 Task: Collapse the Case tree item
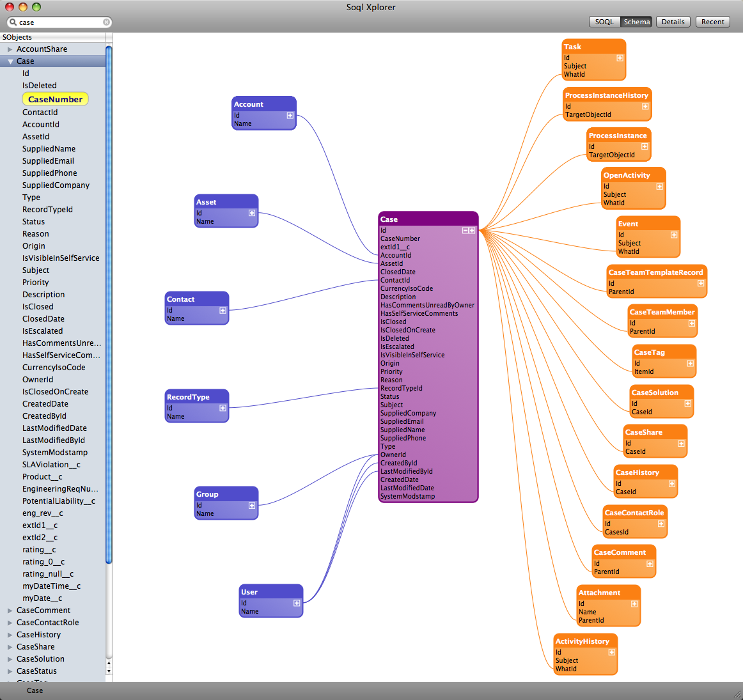pos(10,61)
